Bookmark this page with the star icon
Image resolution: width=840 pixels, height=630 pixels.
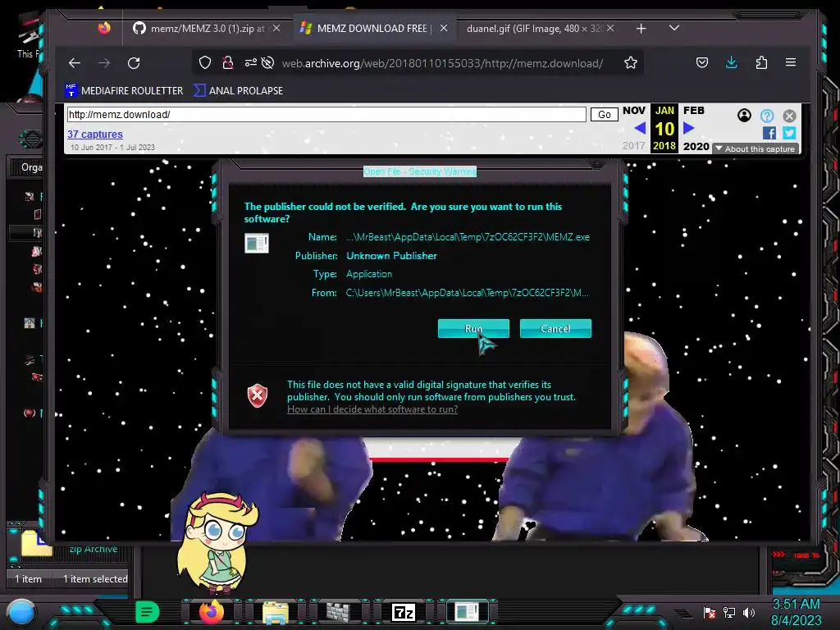tap(631, 62)
